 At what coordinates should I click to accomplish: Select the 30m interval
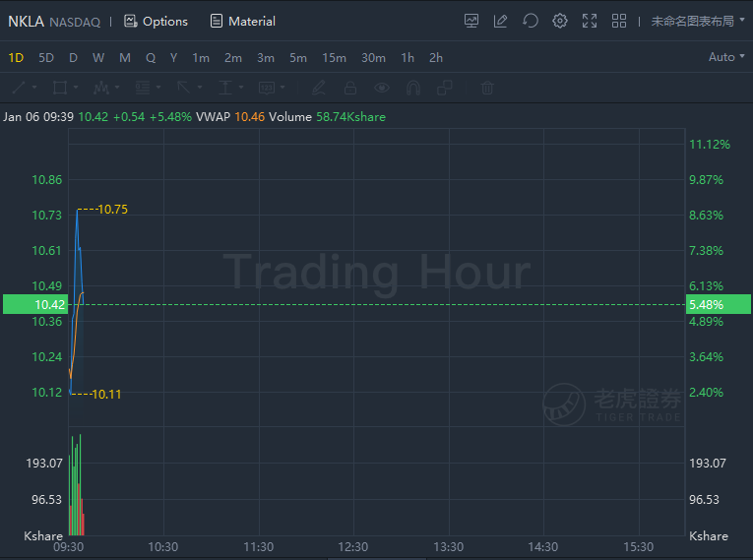(x=373, y=58)
